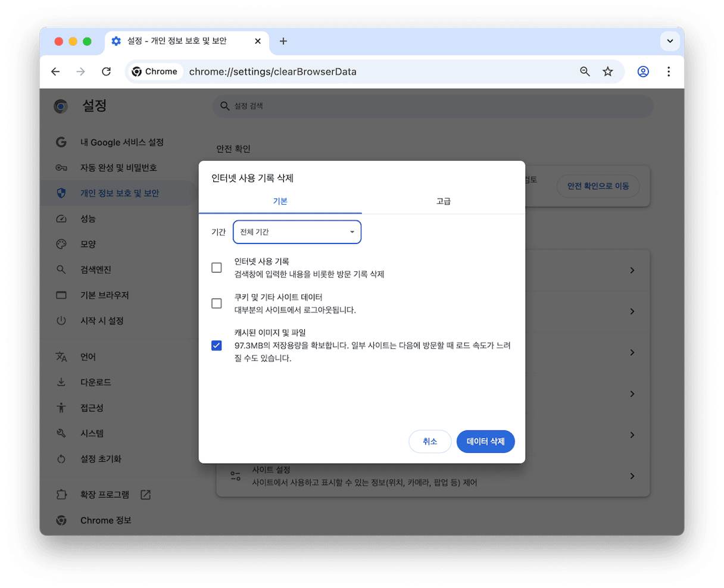Open a new tab with plus icon
Viewport: 724px width, 588px height.
point(283,41)
